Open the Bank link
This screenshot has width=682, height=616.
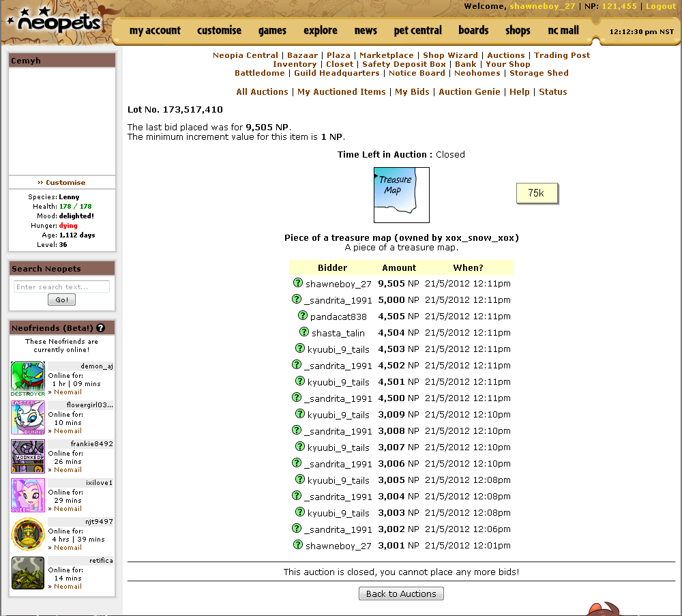(x=466, y=64)
